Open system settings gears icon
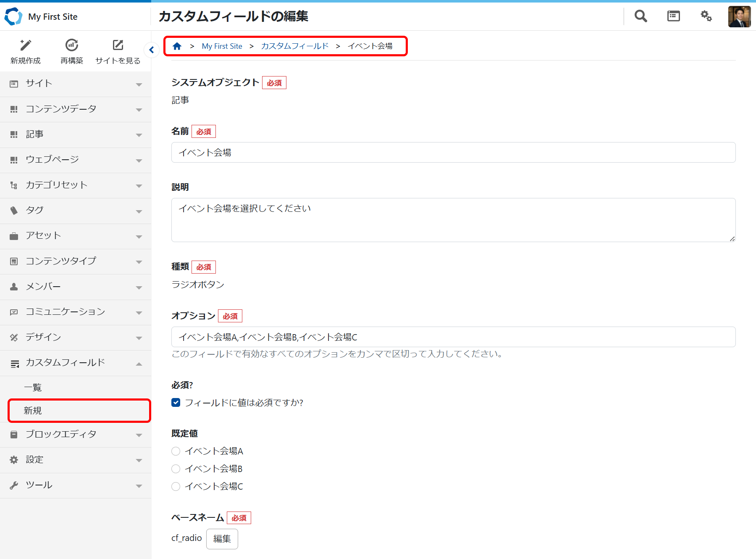This screenshot has height=559, width=756. click(706, 16)
